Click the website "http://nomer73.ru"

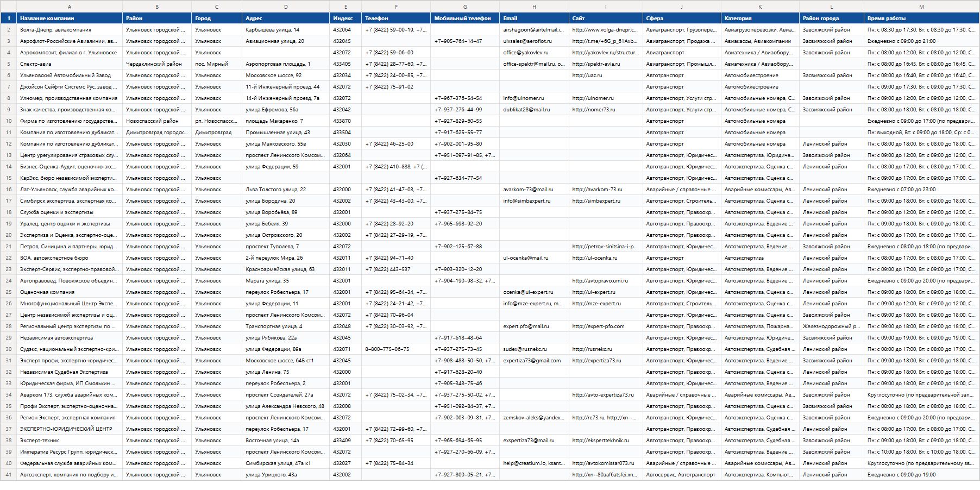(606, 110)
